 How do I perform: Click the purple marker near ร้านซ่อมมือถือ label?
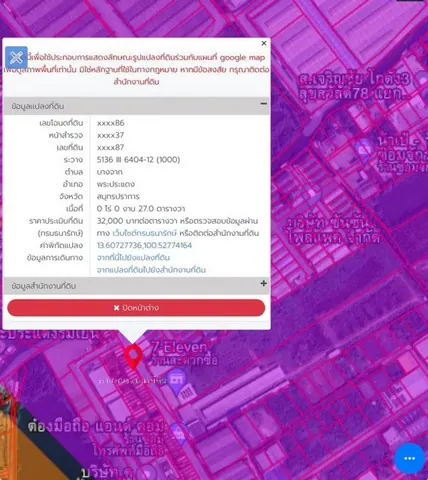pos(179,433)
